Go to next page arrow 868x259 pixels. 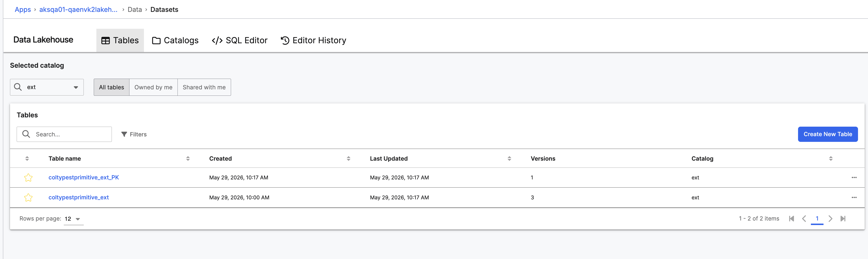830,219
